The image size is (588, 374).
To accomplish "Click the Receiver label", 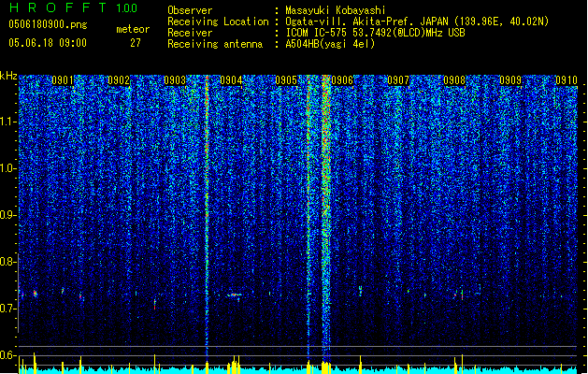I will [190, 33].
